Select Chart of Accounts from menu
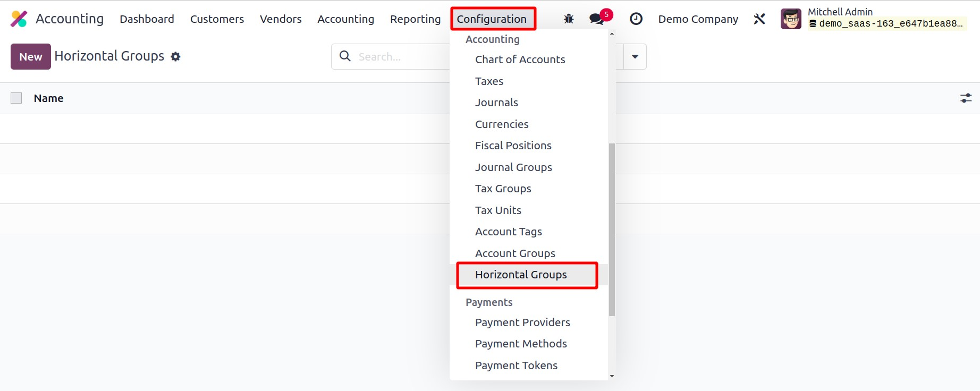 520,59
